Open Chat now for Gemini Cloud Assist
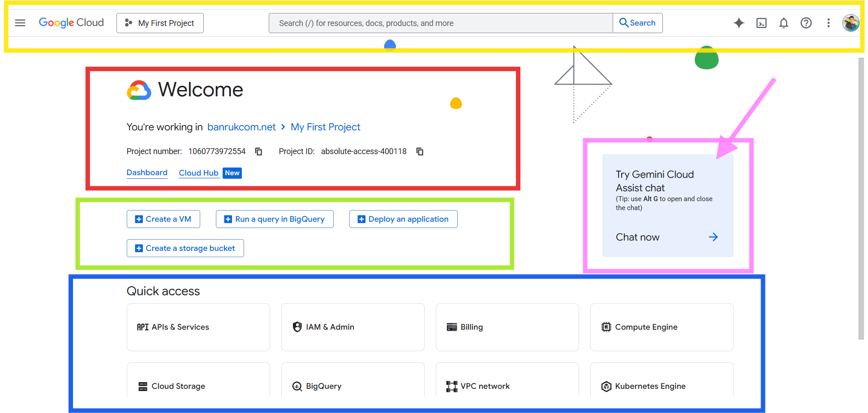Screen dimensions: 868x413 tap(638, 237)
